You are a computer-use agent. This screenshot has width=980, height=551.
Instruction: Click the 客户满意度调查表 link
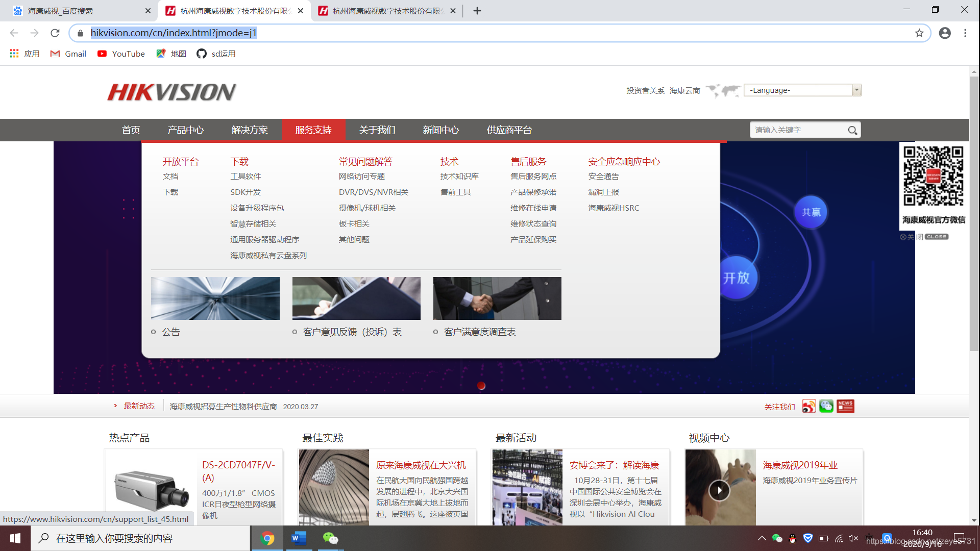click(x=480, y=332)
